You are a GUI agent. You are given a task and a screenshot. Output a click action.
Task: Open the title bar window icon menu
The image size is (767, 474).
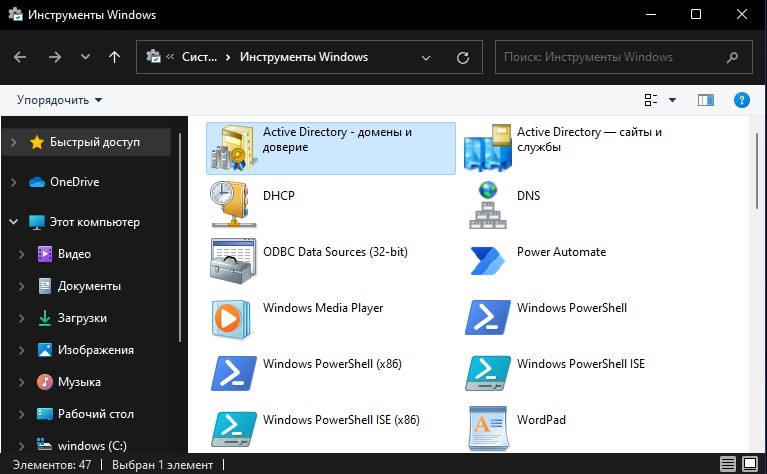(x=16, y=14)
